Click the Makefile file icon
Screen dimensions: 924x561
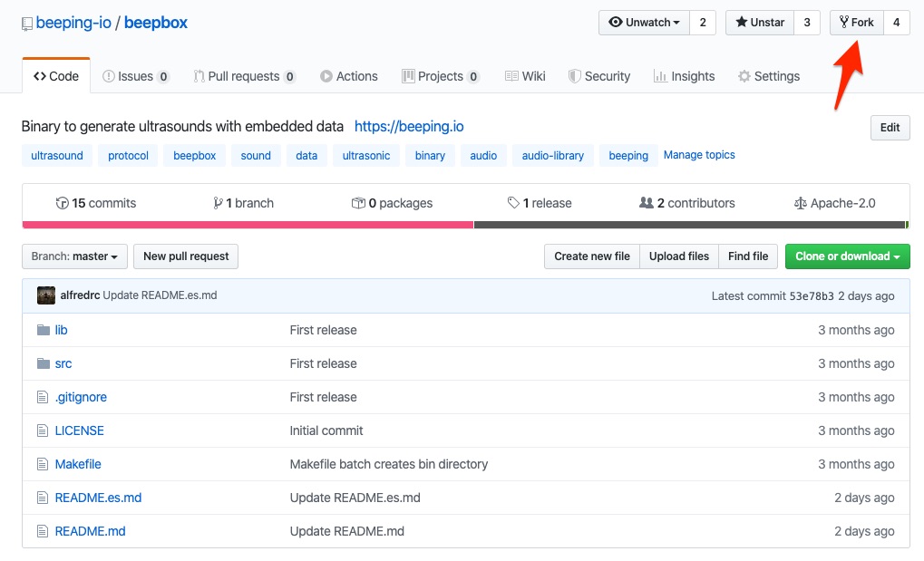point(43,464)
